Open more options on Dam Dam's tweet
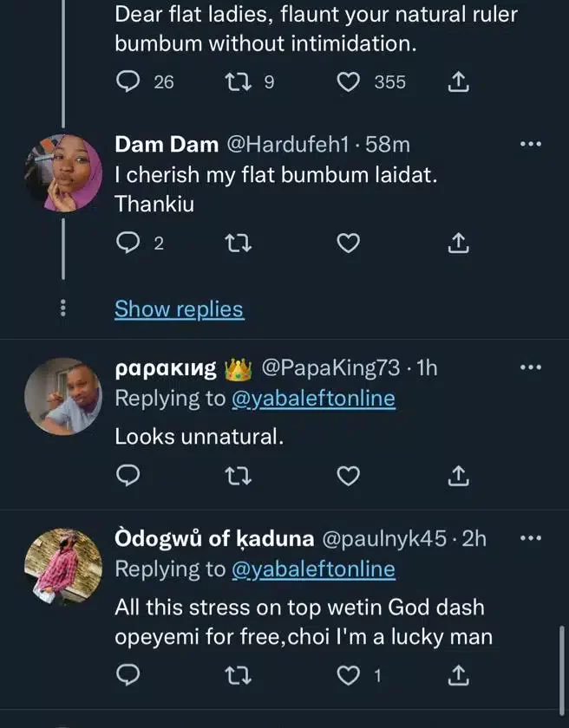 530,145
